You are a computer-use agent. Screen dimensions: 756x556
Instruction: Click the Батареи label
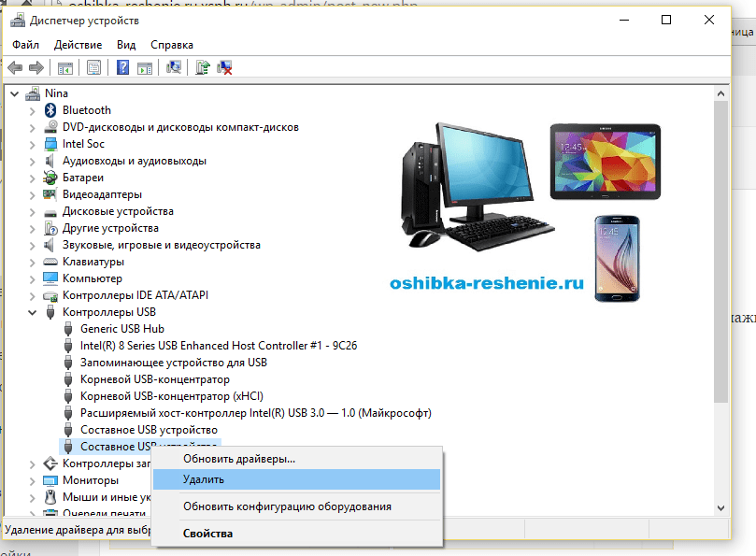83,178
